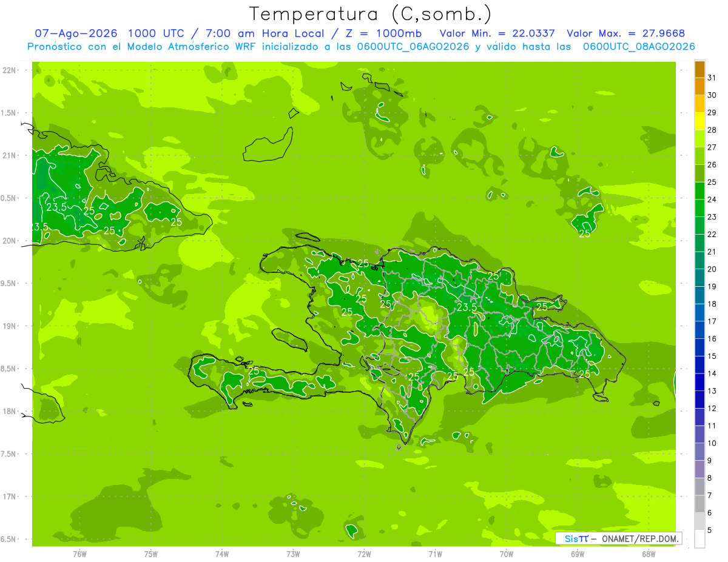
Task: Click the '22N' latitude axis label
Action: click(8, 70)
